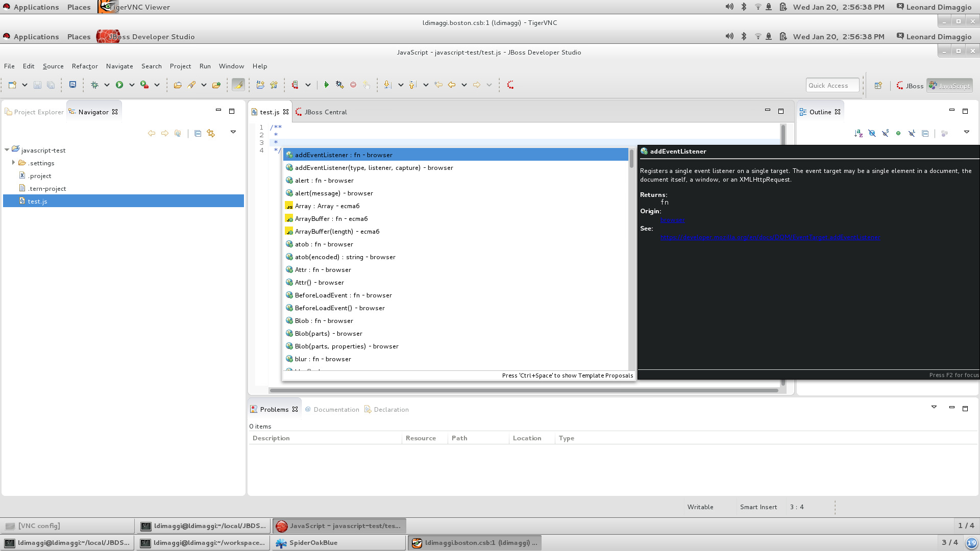Click the Open Perspective icon

878,86
